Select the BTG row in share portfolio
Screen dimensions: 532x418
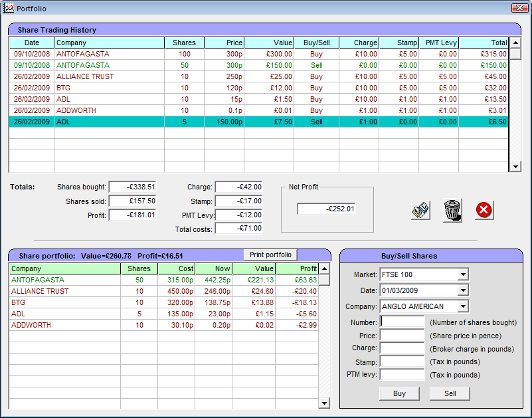click(x=64, y=302)
